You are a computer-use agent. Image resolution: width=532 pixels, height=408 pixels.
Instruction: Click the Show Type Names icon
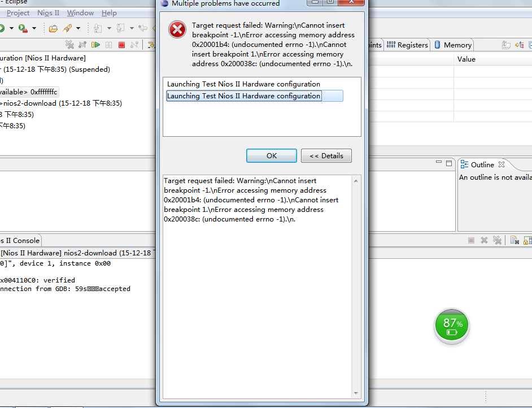click(x=506, y=45)
